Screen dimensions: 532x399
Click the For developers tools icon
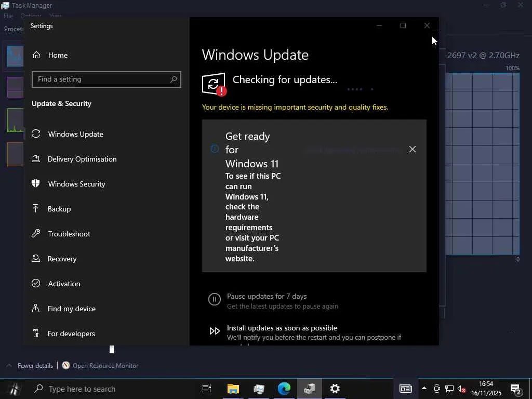(x=36, y=333)
